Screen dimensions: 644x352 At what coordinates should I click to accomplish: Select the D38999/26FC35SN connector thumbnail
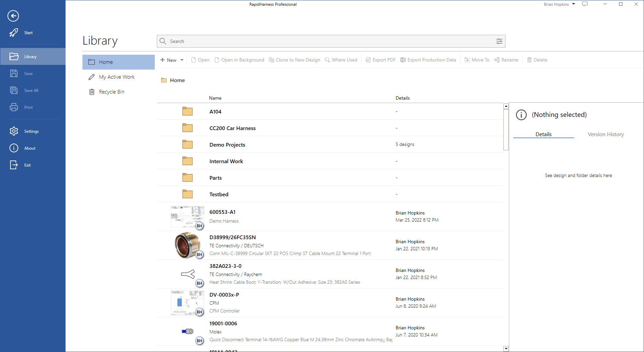pos(188,245)
